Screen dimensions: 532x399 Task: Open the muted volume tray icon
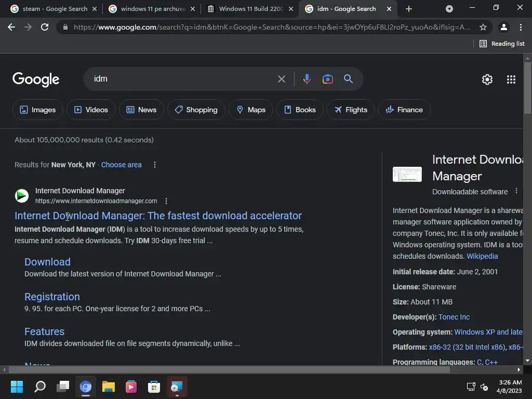(484, 387)
